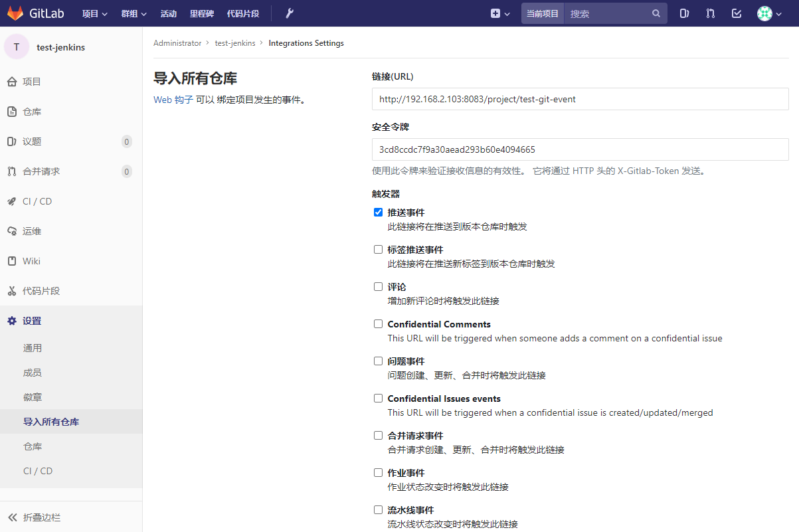Open the plus new-item dropdown

[500, 13]
